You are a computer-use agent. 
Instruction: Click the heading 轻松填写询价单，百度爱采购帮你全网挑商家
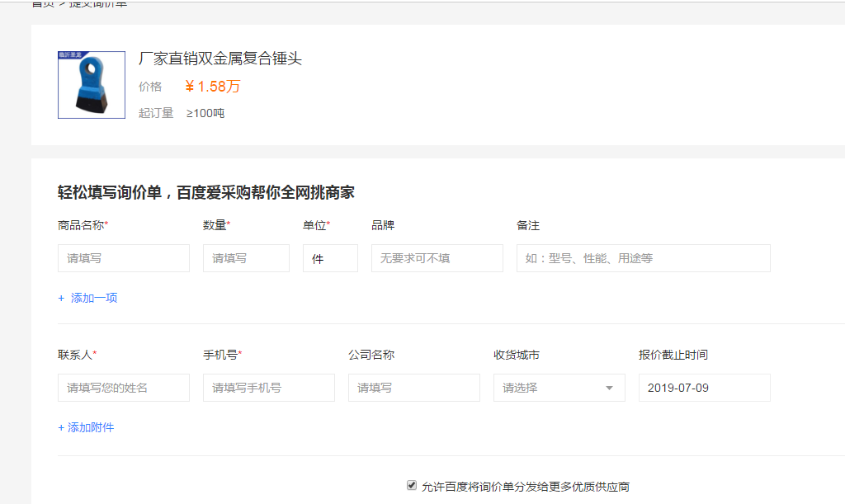click(x=205, y=192)
